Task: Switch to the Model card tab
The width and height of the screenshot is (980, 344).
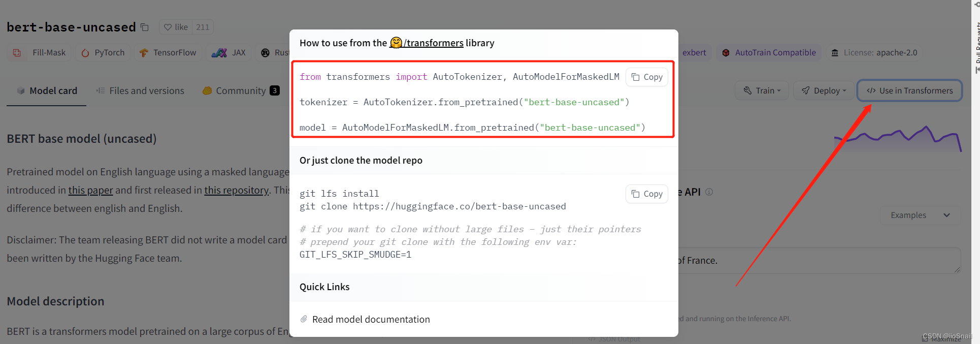Action: click(47, 91)
